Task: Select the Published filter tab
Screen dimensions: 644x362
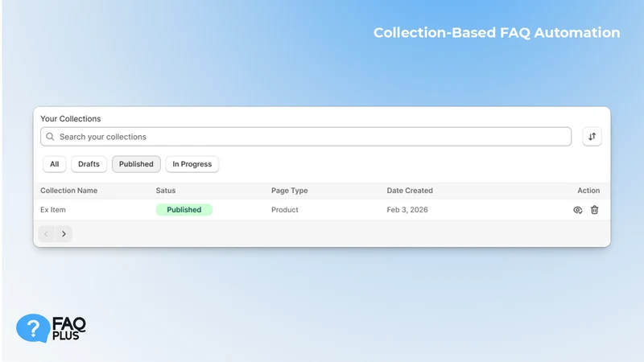Action: [136, 164]
